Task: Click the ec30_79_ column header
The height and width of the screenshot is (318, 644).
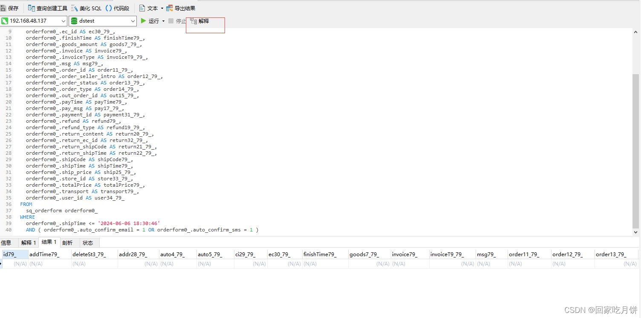Action: point(285,254)
